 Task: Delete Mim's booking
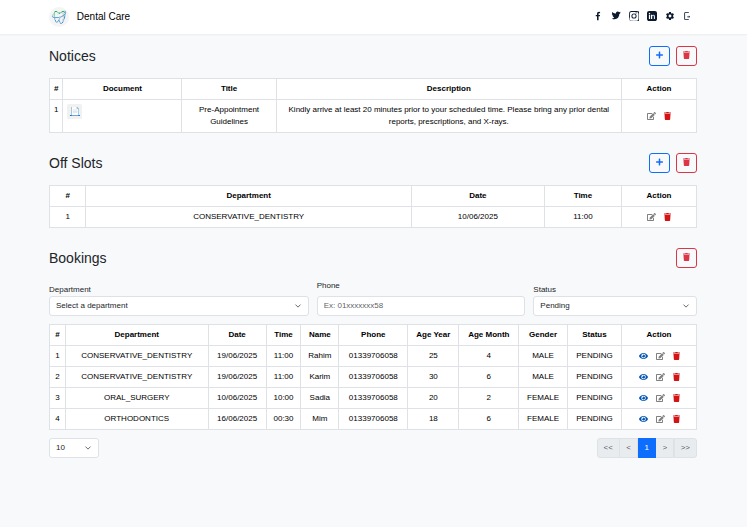(x=676, y=419)
